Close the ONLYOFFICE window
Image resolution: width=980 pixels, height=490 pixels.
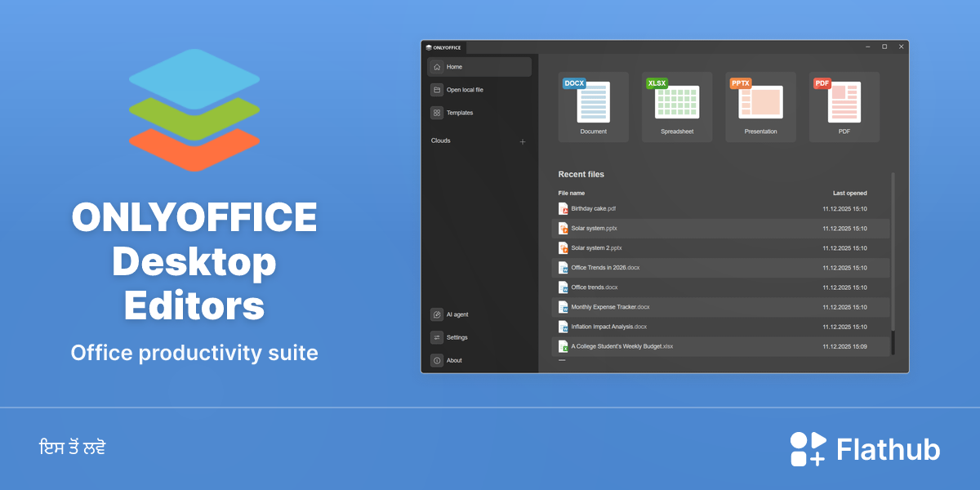(x=902, y=47)
